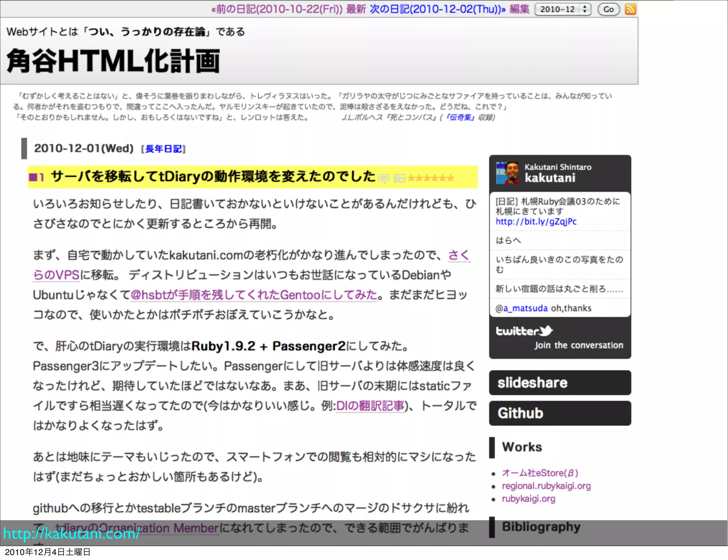Click the comment bubble icon after heading

[x=384, y=178]
